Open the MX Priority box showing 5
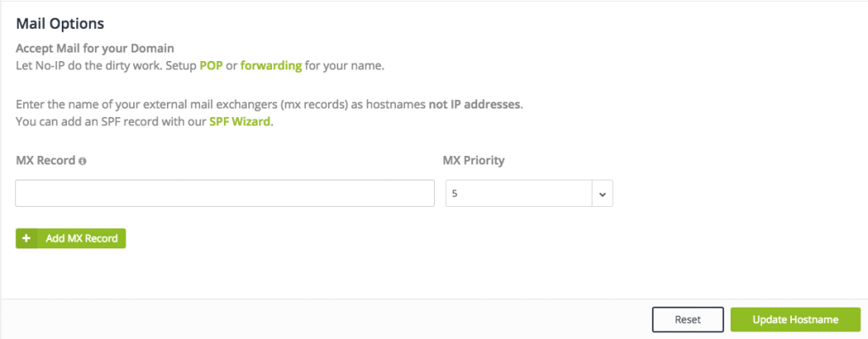The height and width of the screenshot is (339, 868). coord(529,193)
